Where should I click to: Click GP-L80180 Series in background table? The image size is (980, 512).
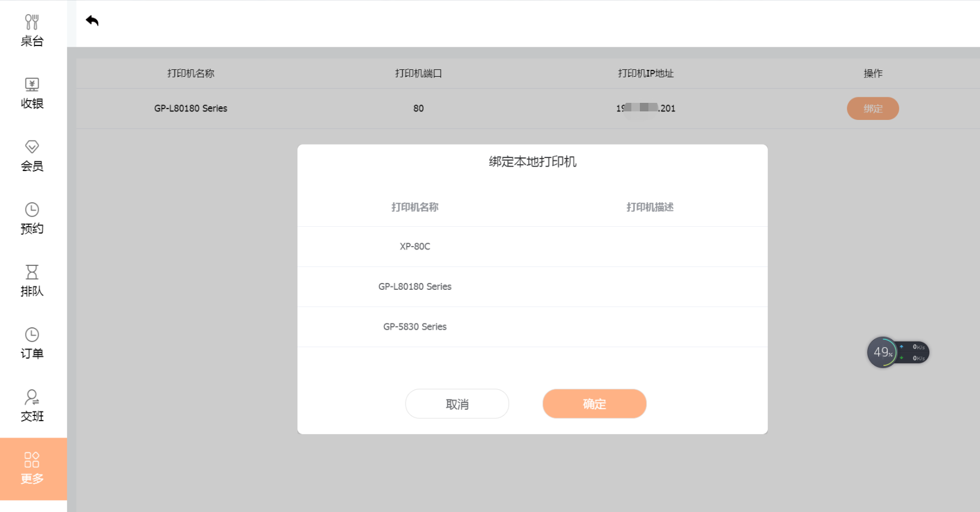pos(191,109)
